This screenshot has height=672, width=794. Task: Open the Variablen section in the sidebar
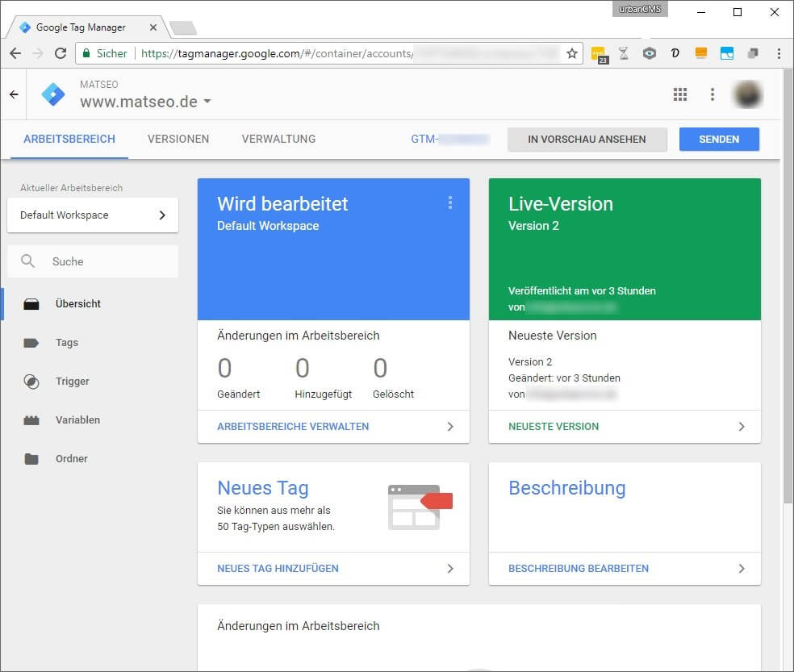pyautogui.click(x=77, y=420)
